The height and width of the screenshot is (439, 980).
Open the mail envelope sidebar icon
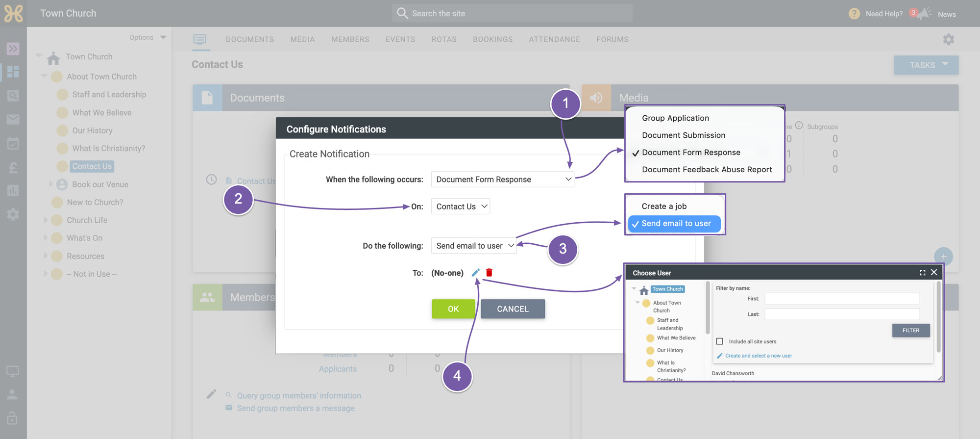click(x=13, y=119)
